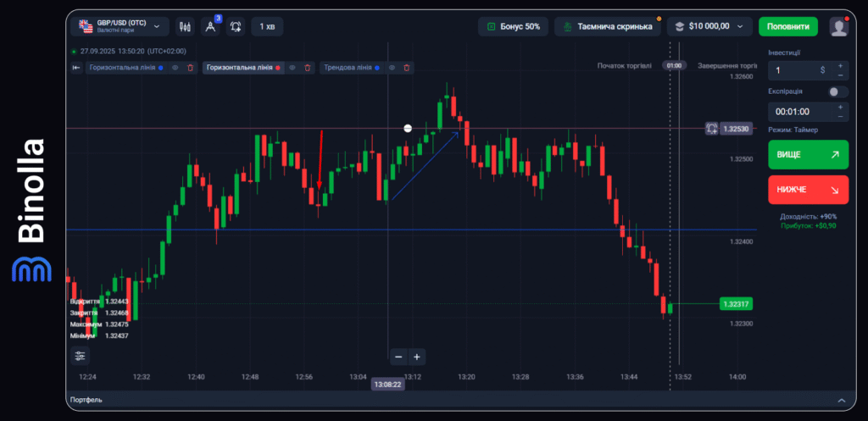Zoom in the chart with plus button
Screen dimensions: 868x421
pos(416,357)
